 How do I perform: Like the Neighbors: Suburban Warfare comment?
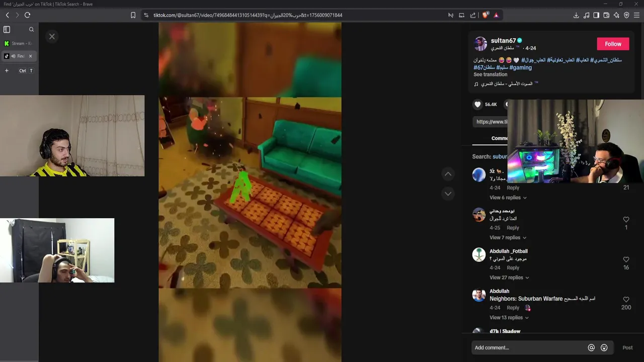click(626, 299)
